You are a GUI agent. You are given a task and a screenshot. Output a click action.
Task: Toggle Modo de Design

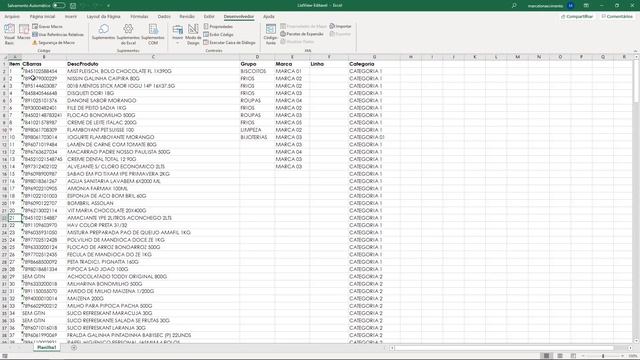click(193, 34)
